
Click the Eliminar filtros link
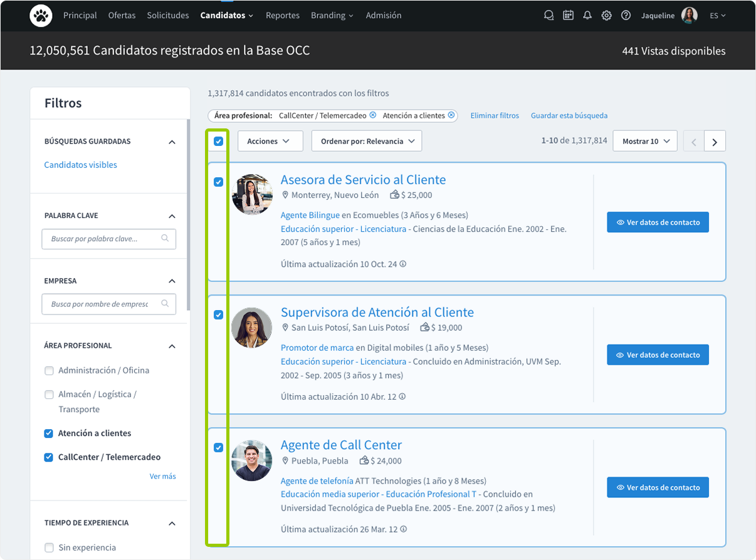tap(495, 116)
